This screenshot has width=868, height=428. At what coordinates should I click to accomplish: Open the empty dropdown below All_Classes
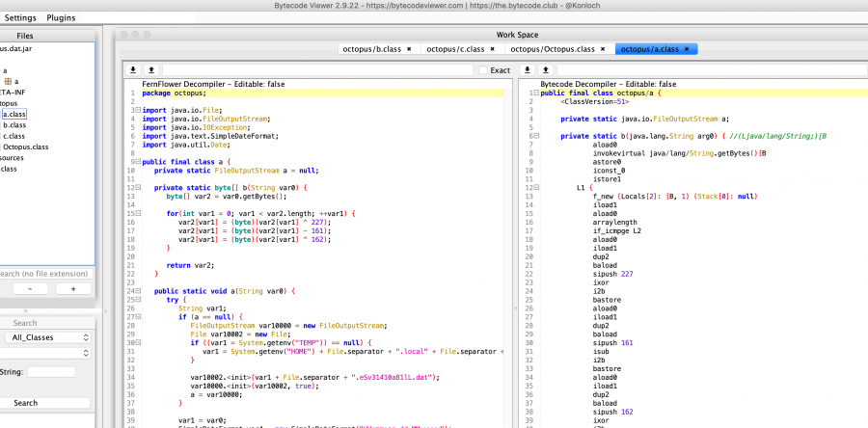tap(45, 353)
